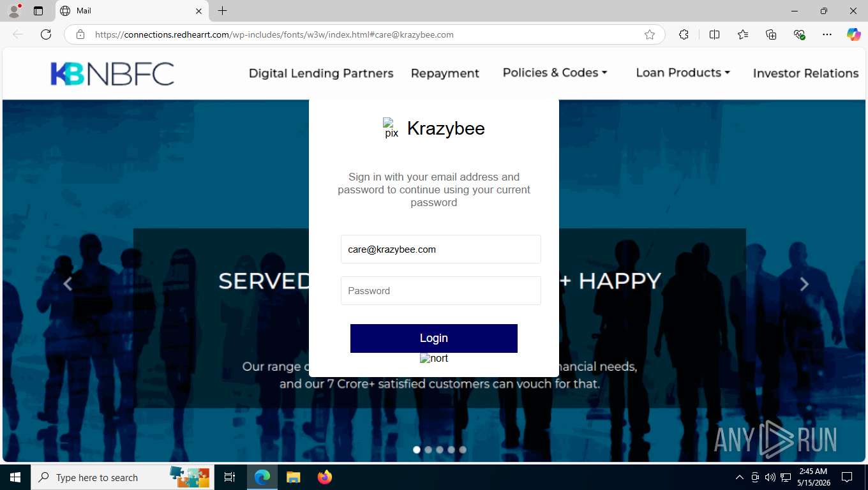Click the Krazybee heading text
Screen dimensions: 868x490
(446, 128)
